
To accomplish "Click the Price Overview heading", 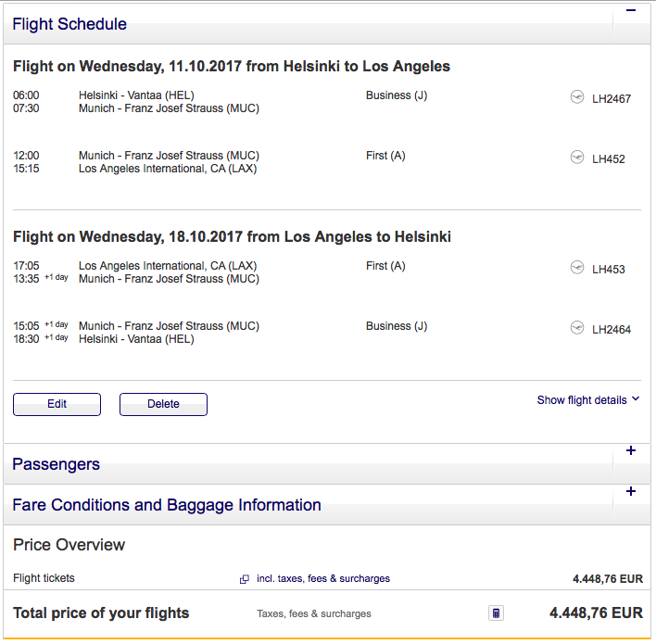I will tap(69, 545).
